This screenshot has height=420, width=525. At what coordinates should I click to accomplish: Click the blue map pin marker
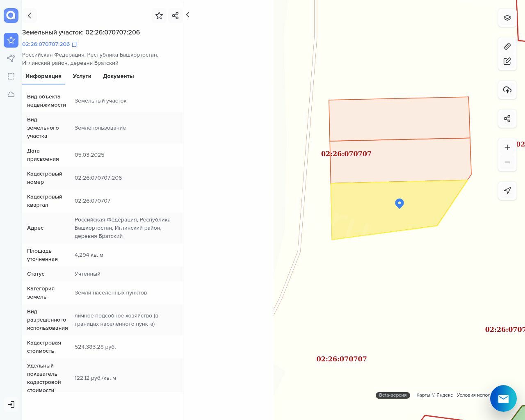click(399, 203)
